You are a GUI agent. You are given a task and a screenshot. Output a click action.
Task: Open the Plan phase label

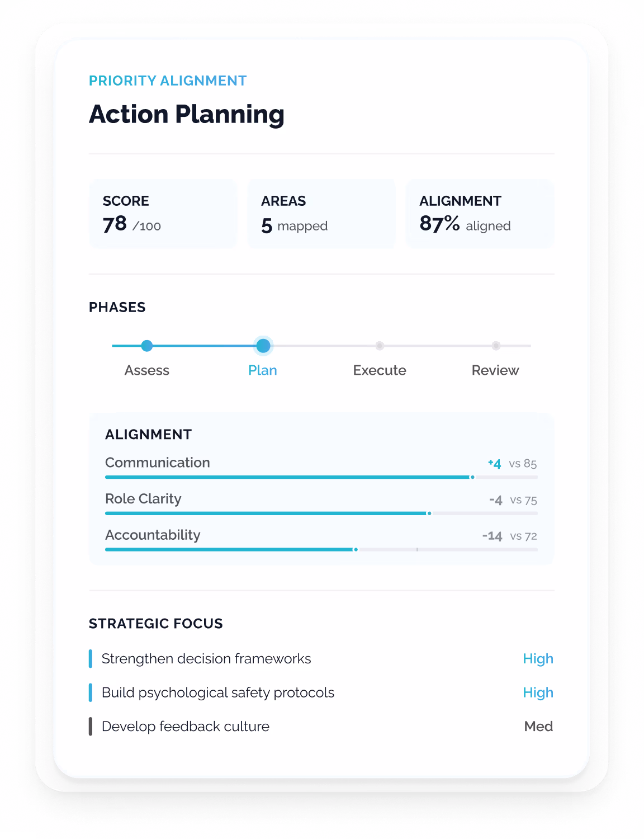[263, 370]
